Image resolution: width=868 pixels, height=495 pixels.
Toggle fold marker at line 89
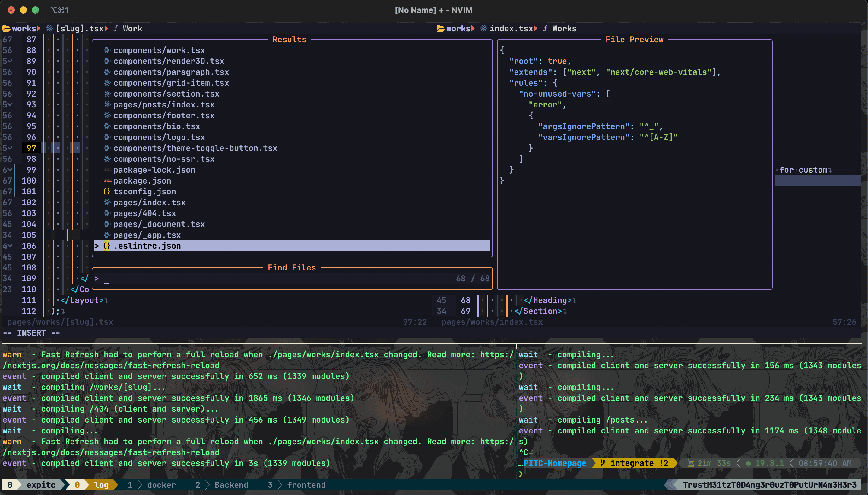10,61
